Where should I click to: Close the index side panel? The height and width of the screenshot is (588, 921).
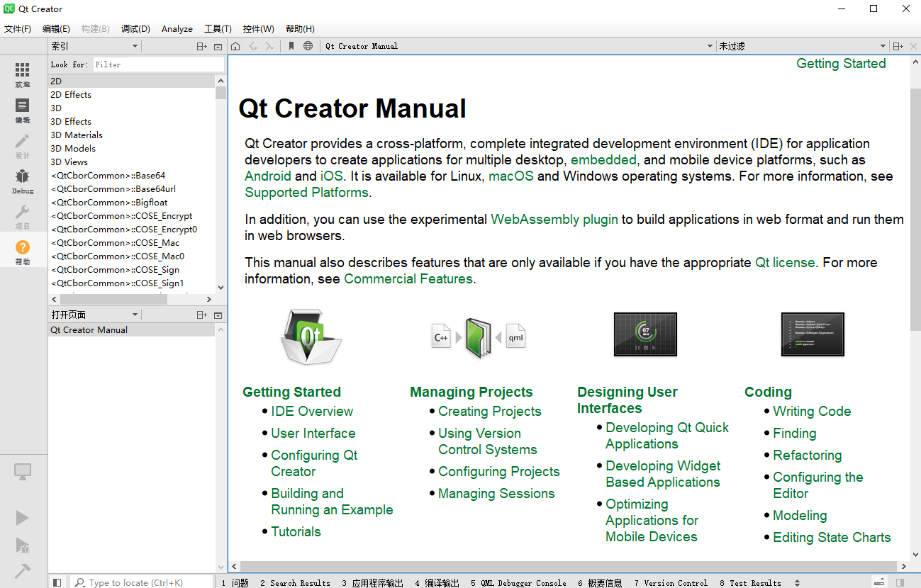pyautogui.click(x=218, y=47)
